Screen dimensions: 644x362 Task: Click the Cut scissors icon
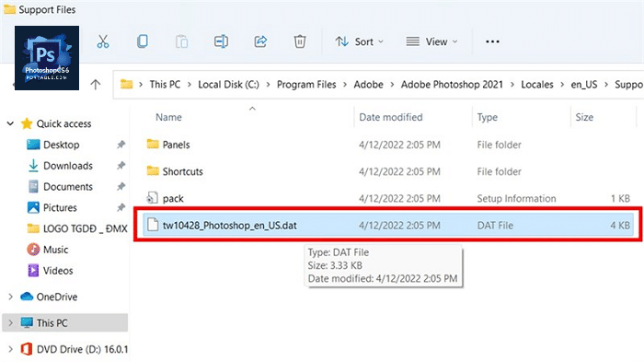click(103, 41)
